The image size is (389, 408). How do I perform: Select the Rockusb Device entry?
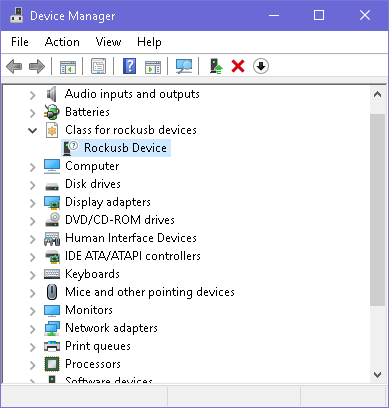pyautogui.click(x=125, y=148)
